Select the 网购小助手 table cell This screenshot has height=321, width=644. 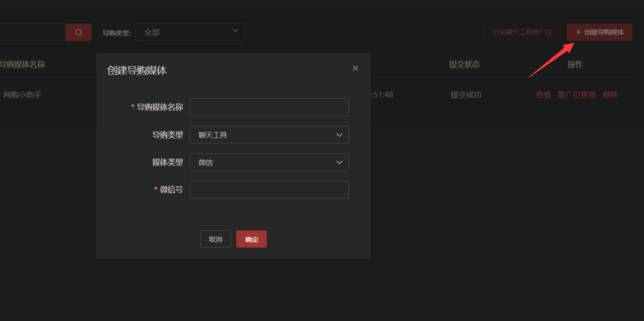pyautogui.click(x=23, y=95)
